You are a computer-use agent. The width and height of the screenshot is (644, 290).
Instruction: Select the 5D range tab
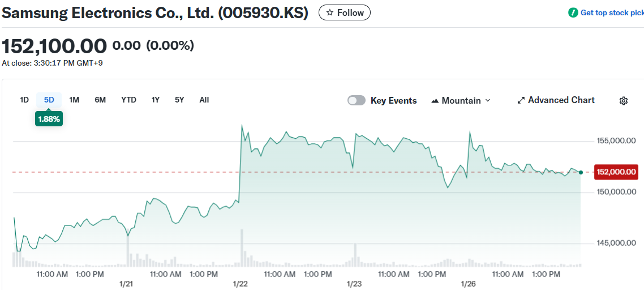(49, 100)
